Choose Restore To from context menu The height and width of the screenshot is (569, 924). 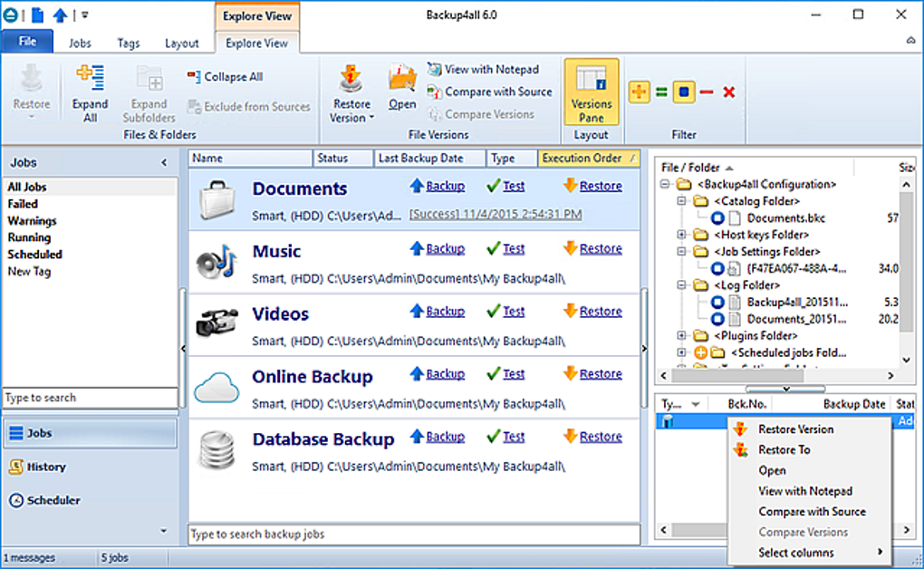click(810, 450)
